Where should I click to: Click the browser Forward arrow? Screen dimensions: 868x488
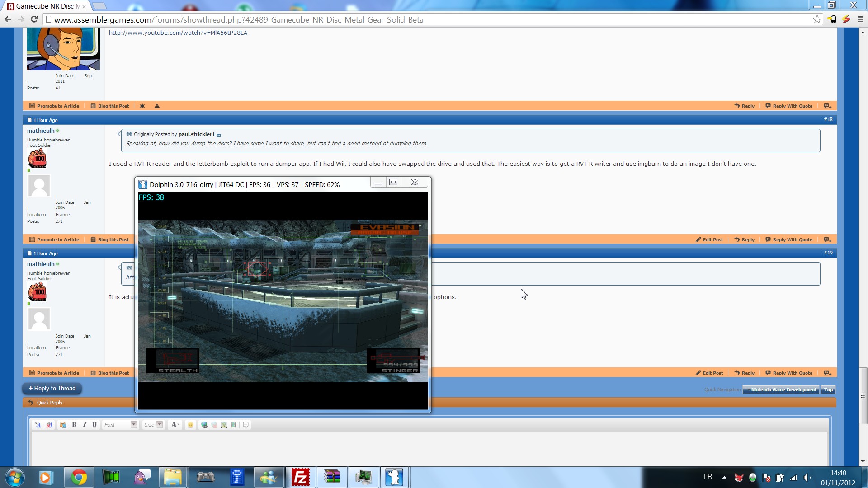click(x=21, y=19)
